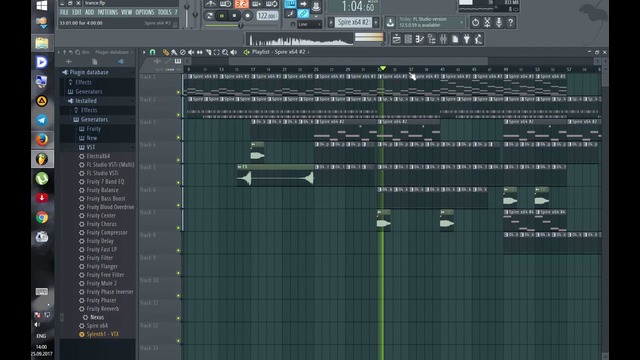Open the EDIT menu
640x360 pixels.
pos(77,12)
